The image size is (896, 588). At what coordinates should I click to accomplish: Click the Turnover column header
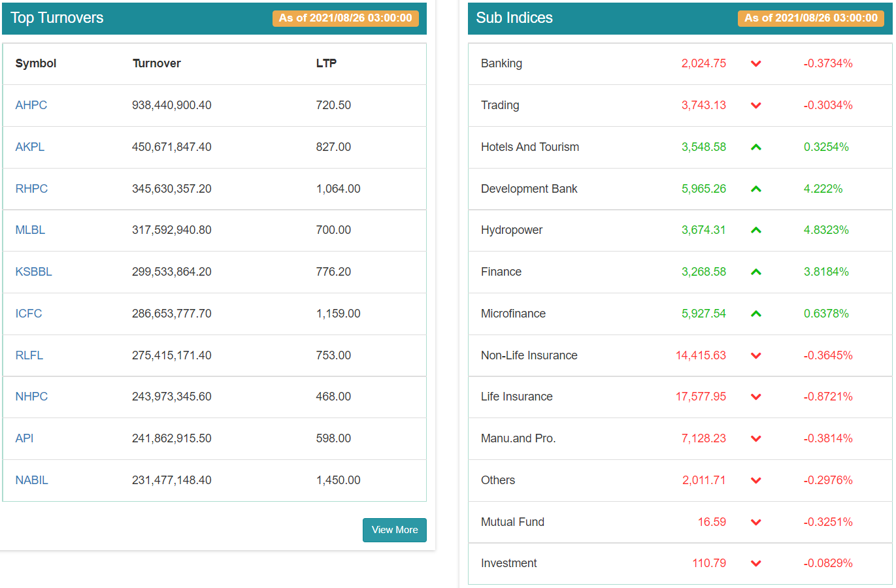(157, 63)
